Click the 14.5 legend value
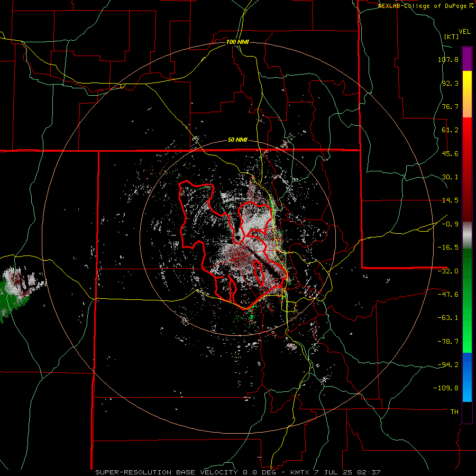This screenshot has height=476, width=476. [450, 200]
